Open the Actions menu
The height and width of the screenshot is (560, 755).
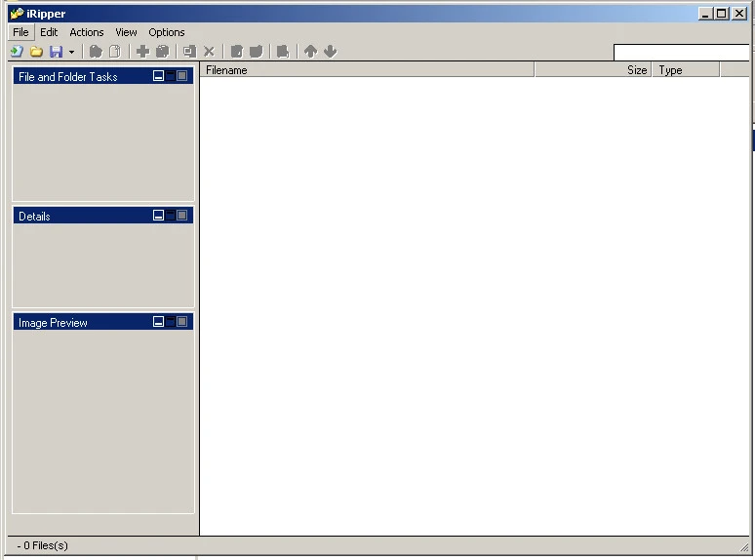87,32
